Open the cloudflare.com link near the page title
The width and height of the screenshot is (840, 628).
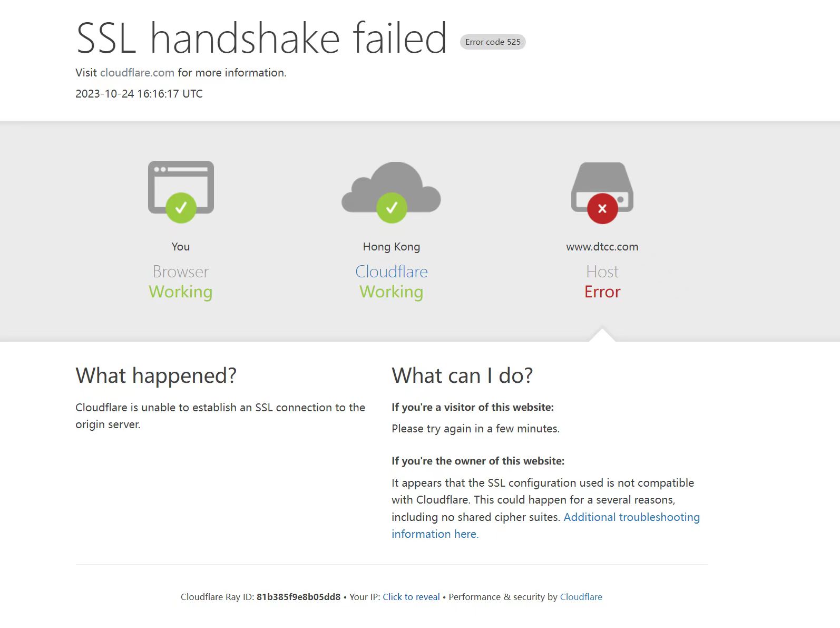(x=137, y=73)
